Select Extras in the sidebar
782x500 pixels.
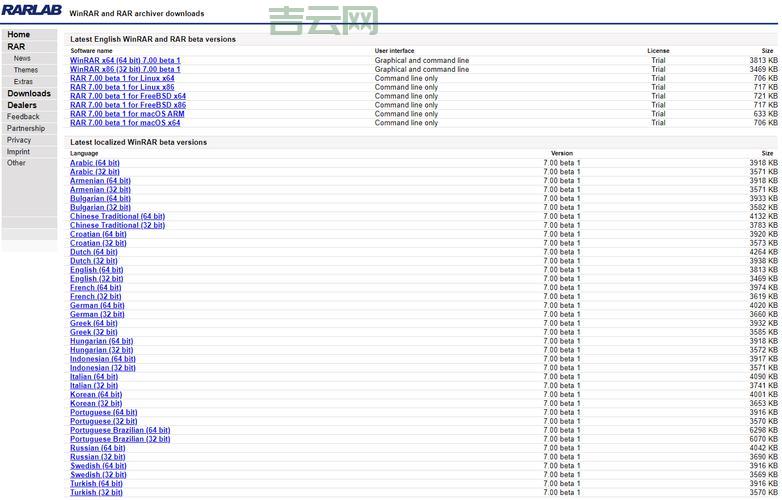[x=23, y=81]
